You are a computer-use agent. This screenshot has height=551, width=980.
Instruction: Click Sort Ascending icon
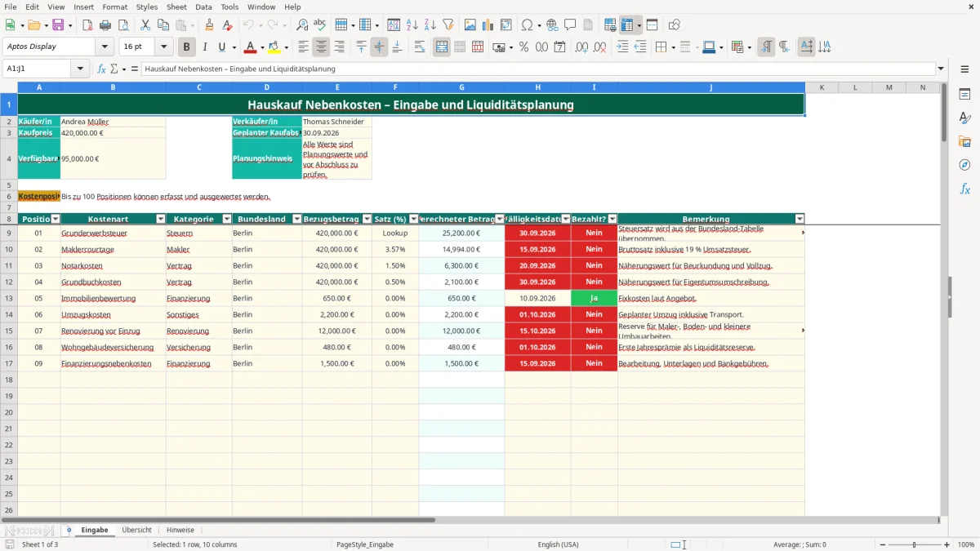(412, 25)
